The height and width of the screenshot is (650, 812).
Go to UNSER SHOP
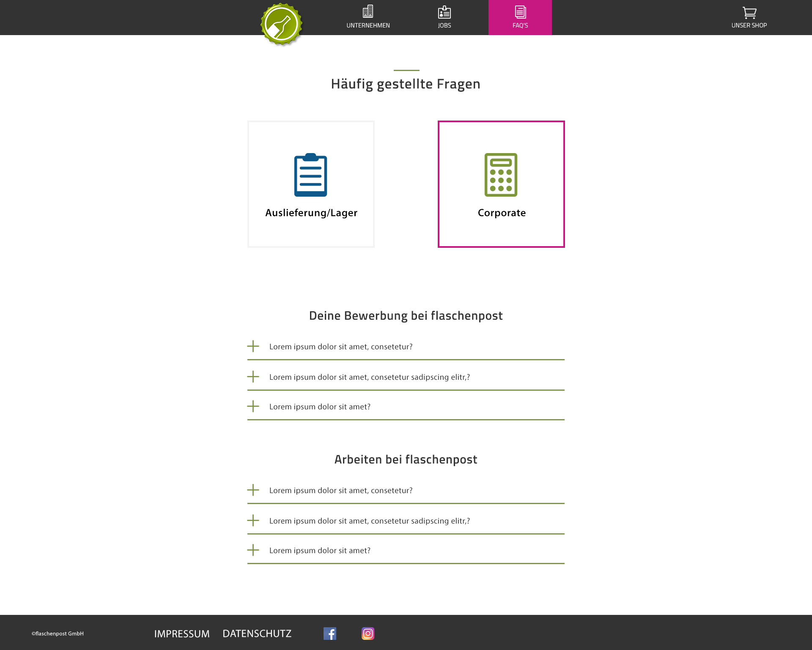[749, 25]
